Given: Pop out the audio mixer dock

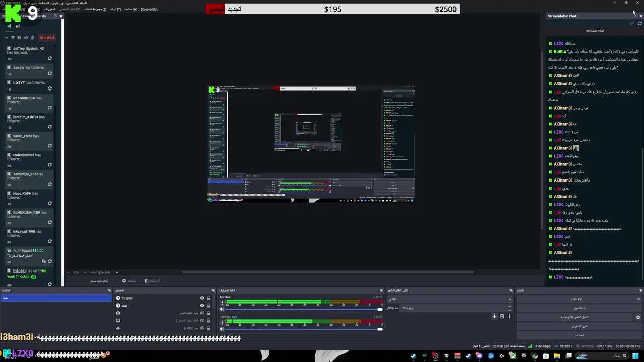Looking at the screenshot, I should [x=381, y=290].
